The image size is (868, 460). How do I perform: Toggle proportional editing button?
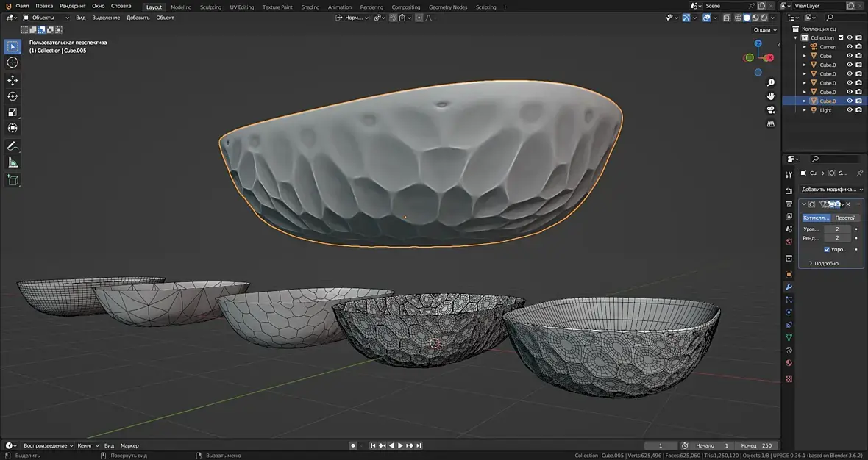(x=419, y=18)
